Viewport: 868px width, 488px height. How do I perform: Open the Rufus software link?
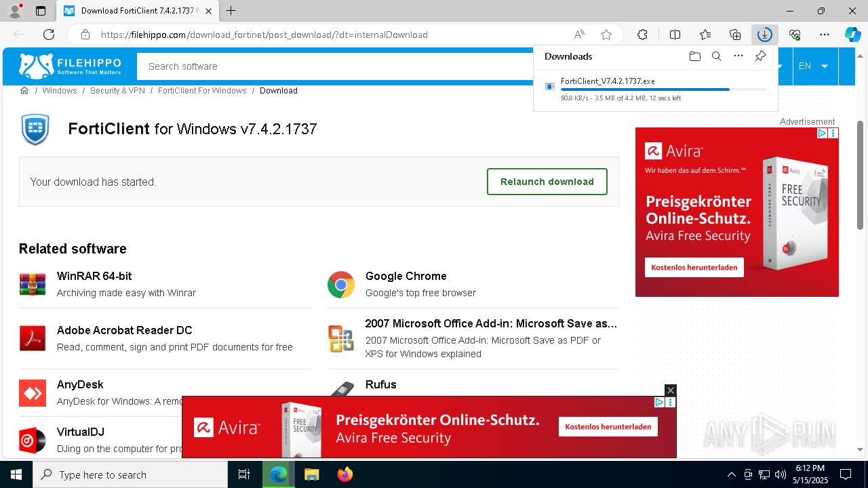point(380,384)
